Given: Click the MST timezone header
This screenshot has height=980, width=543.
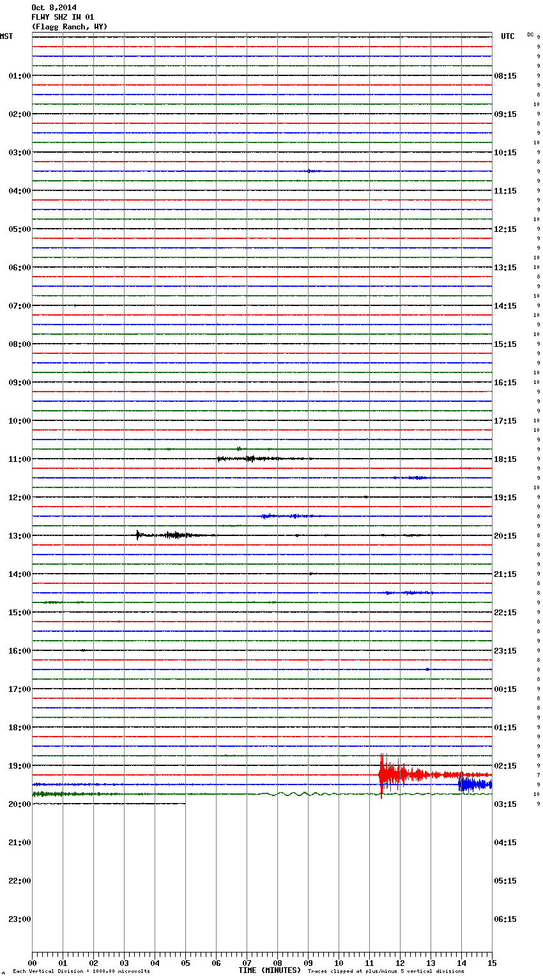Looking at the screenshot, I should tap(6, 36).
